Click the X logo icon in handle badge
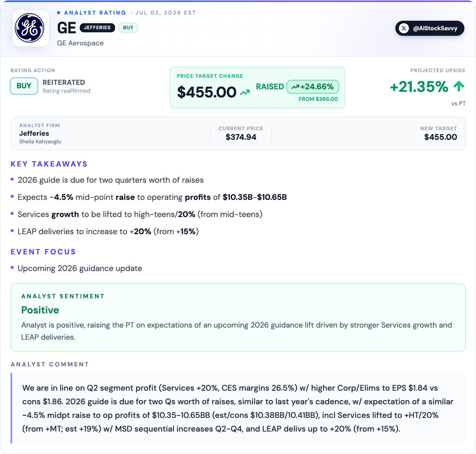The image size is (476, 454). tap(404, 28)
